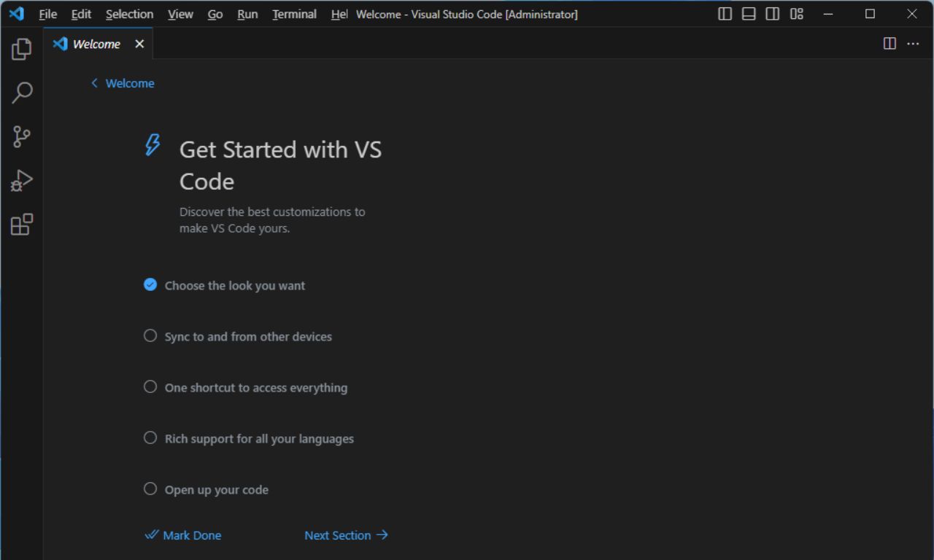The width and height of the screenshot is (934, 560).
Task: Go to Next Section link
Action: 346,535
